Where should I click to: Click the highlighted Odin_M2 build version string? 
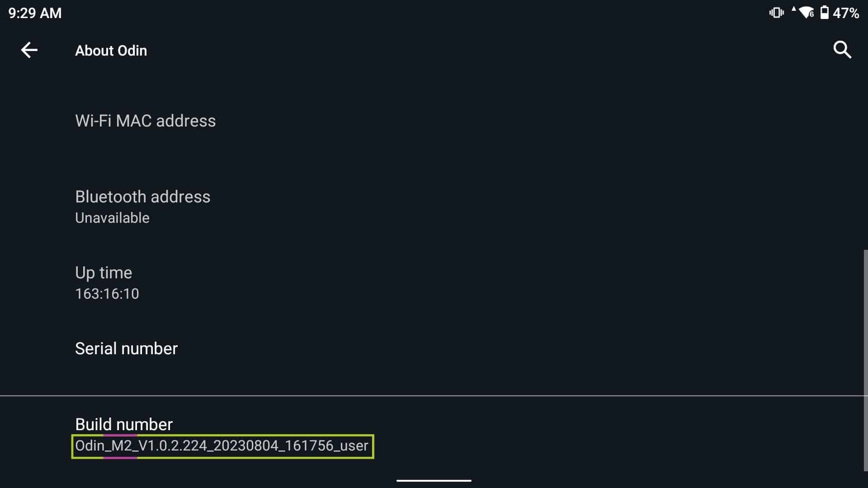coord(222,446)
